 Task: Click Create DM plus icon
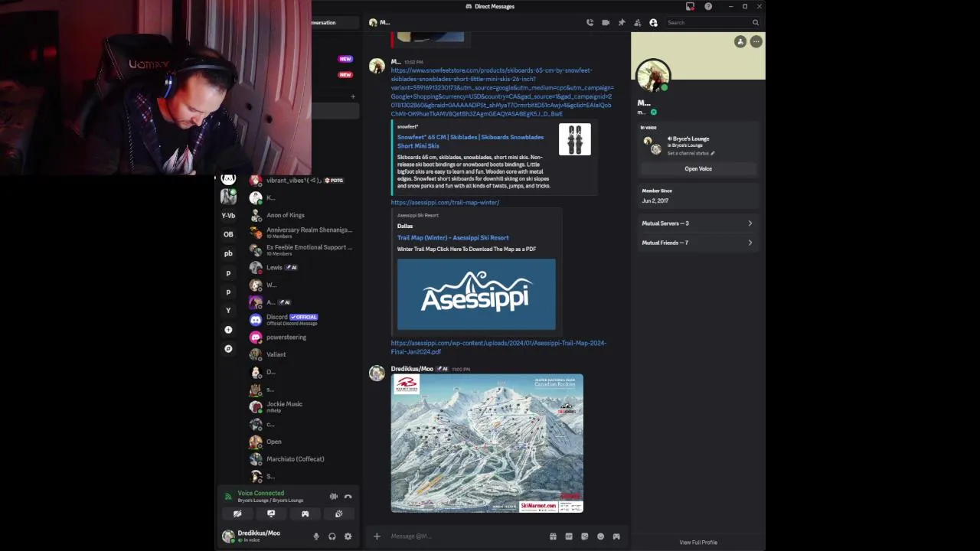point(353,97)
